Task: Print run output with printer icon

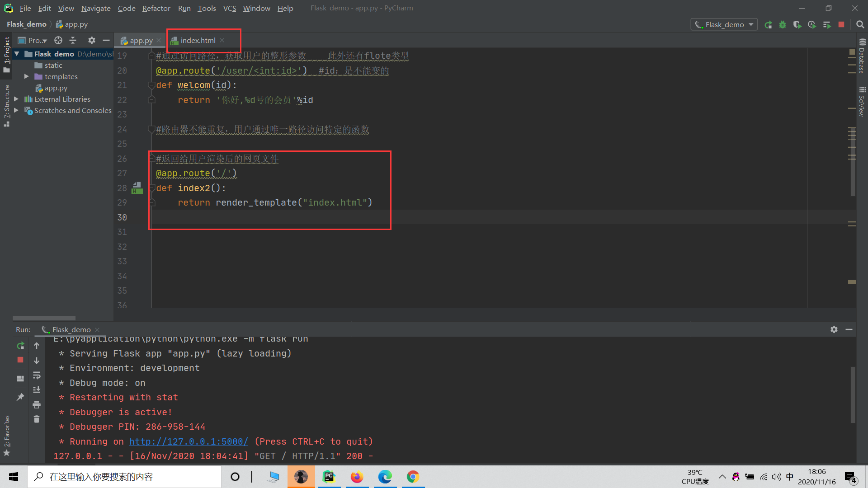Action: (37, 404)
